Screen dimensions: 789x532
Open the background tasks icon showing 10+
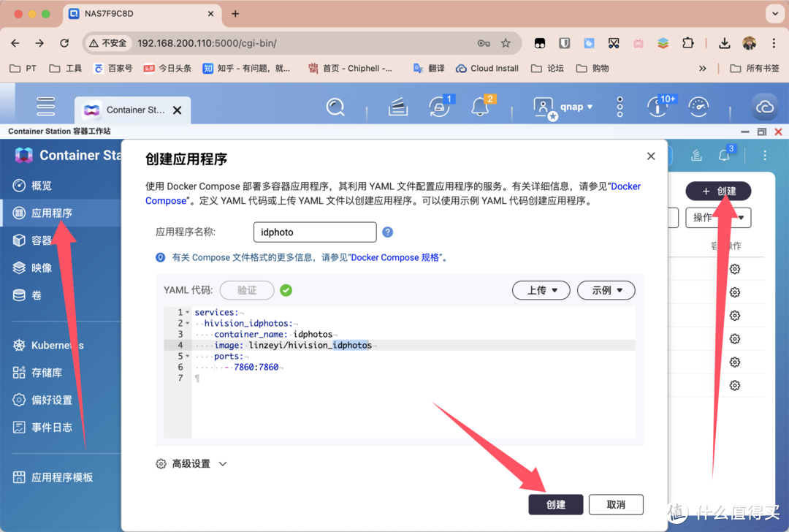pyautogui.click(x=657, y=107)
